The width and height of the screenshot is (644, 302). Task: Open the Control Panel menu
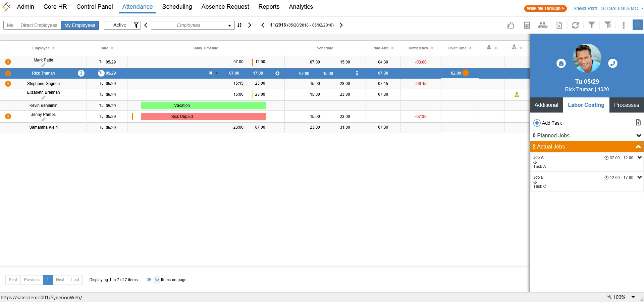click(95, 7)
